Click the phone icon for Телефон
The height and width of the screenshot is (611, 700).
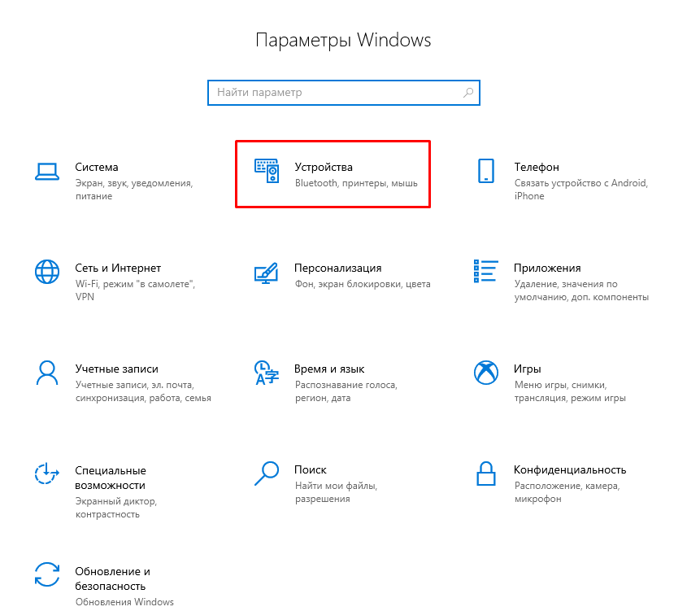(486, 171)
